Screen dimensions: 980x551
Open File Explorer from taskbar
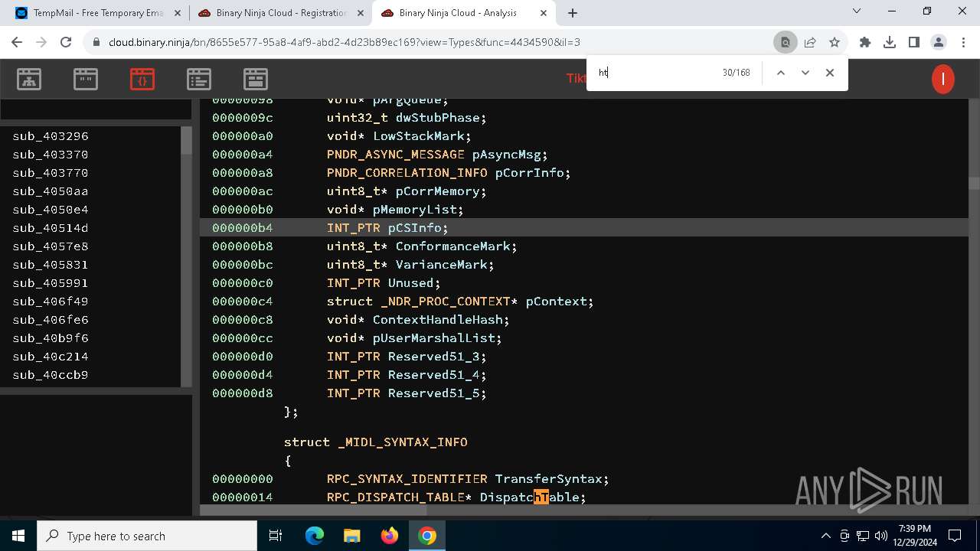351,536
